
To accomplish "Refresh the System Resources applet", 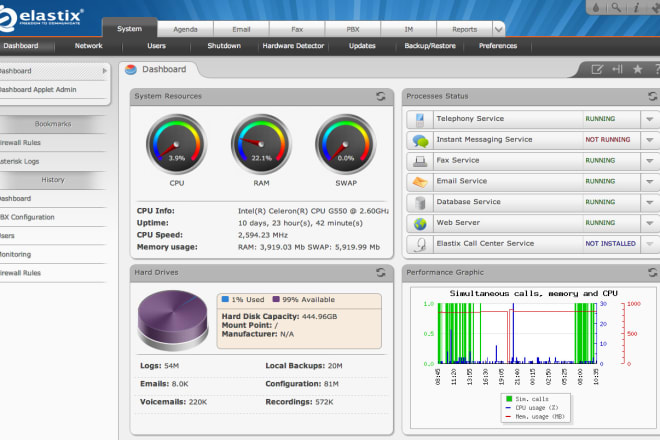I will pos(381,96).
